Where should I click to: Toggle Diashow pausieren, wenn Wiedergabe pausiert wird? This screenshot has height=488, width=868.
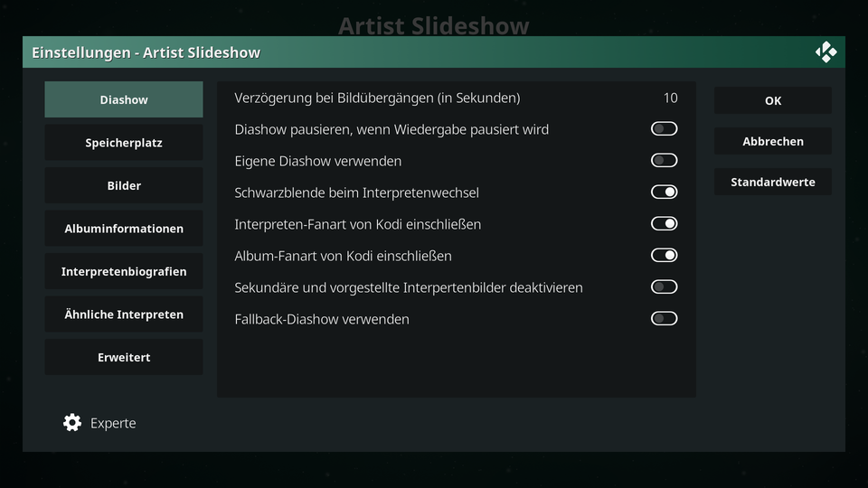pyautogui.click(x=665, y=129)
